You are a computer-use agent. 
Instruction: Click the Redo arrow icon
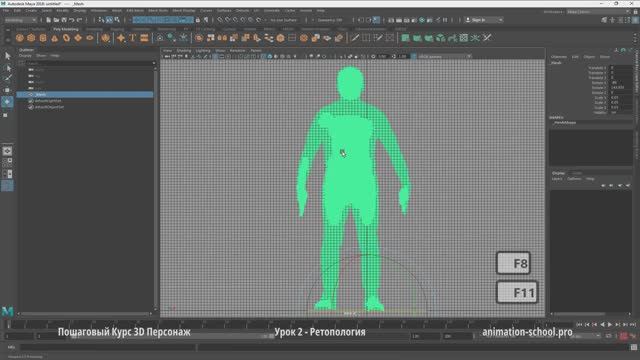pos(80,20)
